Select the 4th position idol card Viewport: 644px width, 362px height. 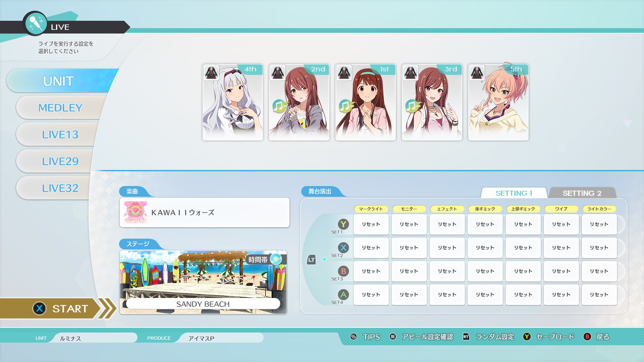[233, 102]
